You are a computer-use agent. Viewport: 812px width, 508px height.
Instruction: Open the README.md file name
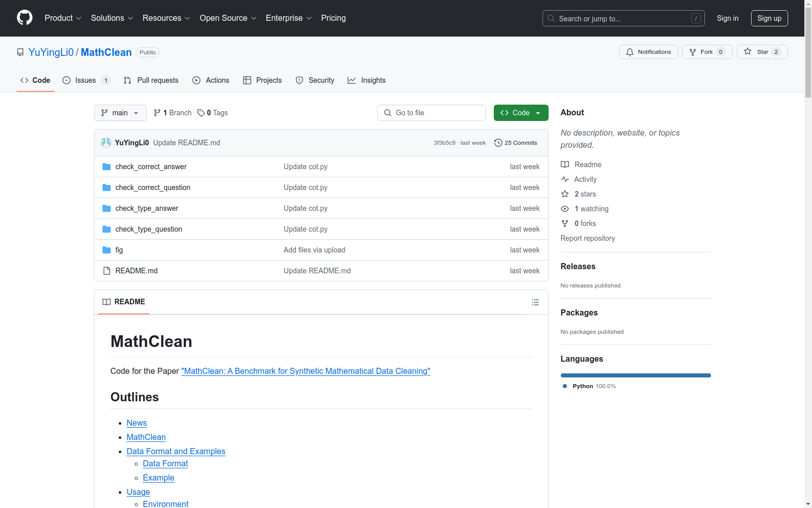[137, 271]
